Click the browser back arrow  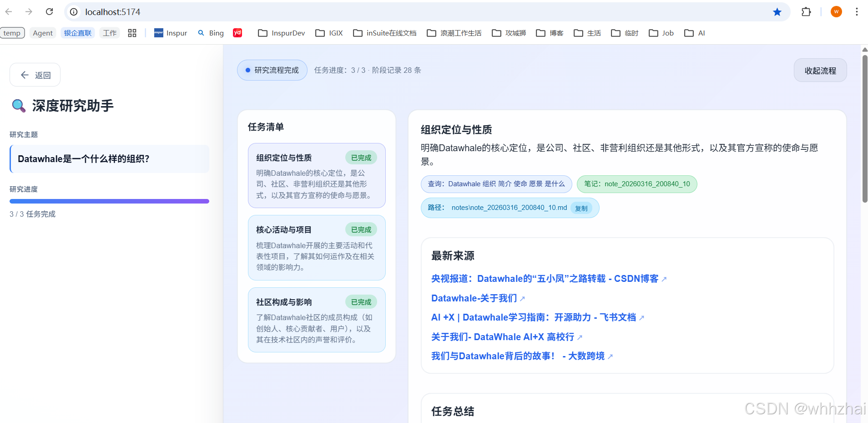[x=9, y=12]
